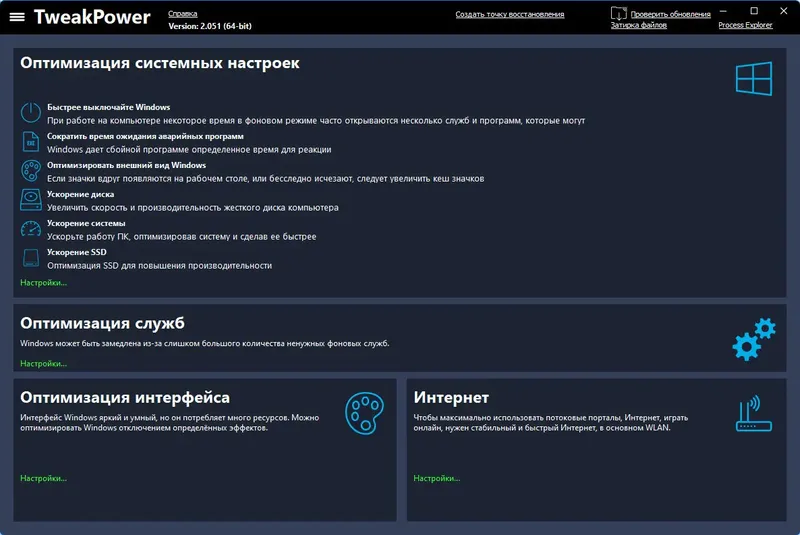Click the Wi-Fi router icon in Интернет
This screenshot has width=800, height=535.
pos(753,412)
